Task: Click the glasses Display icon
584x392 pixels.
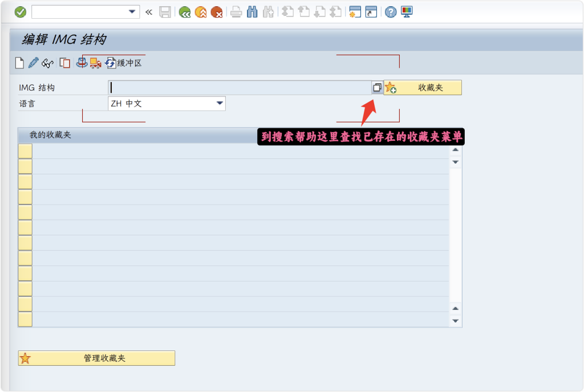Action: pyautogui.click(x=48, y=63)
